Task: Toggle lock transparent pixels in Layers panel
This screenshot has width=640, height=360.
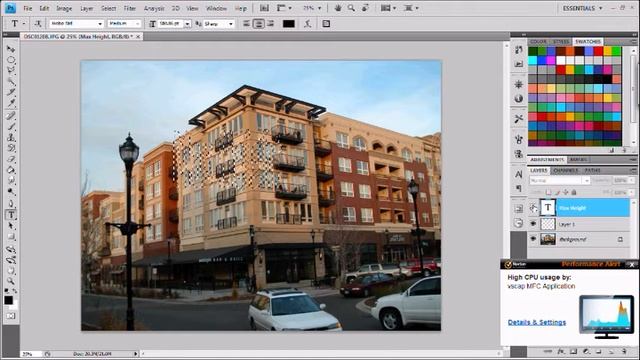Action: point(549,192)
